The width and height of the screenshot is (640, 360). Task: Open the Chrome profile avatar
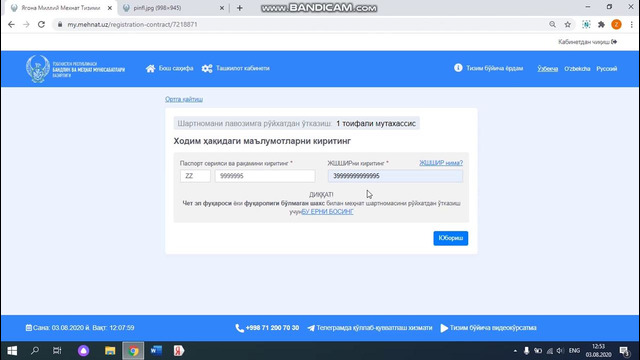[x=616, y=24]
